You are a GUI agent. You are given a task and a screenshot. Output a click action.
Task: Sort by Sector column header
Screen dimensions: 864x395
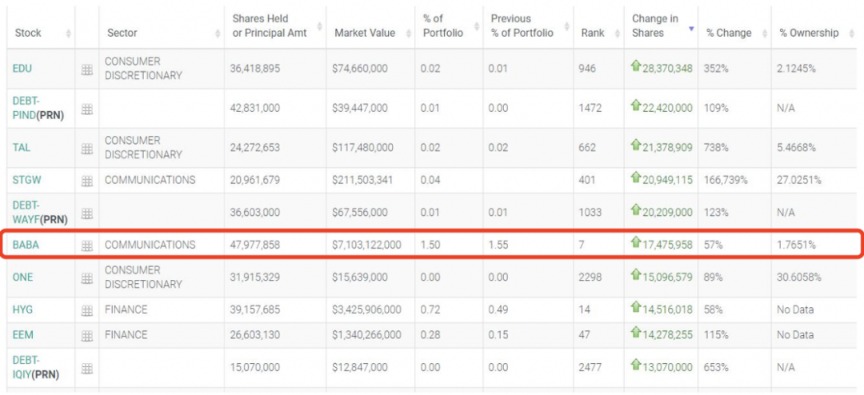pyautogui.click(x=122, y=33)
